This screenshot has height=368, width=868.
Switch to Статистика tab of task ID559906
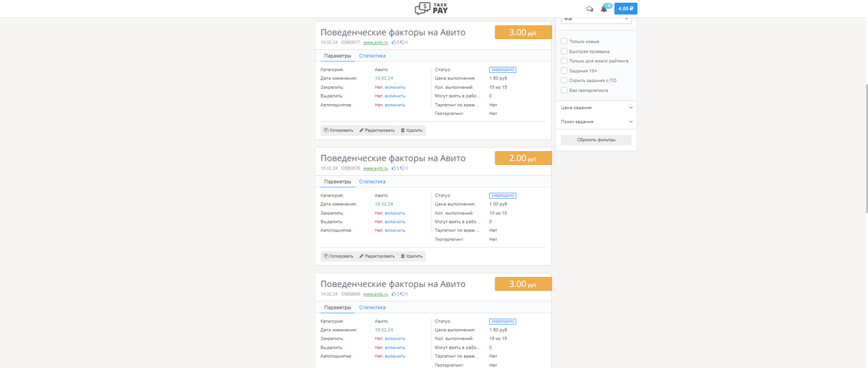pyautogui.click(x=372, y=307)
